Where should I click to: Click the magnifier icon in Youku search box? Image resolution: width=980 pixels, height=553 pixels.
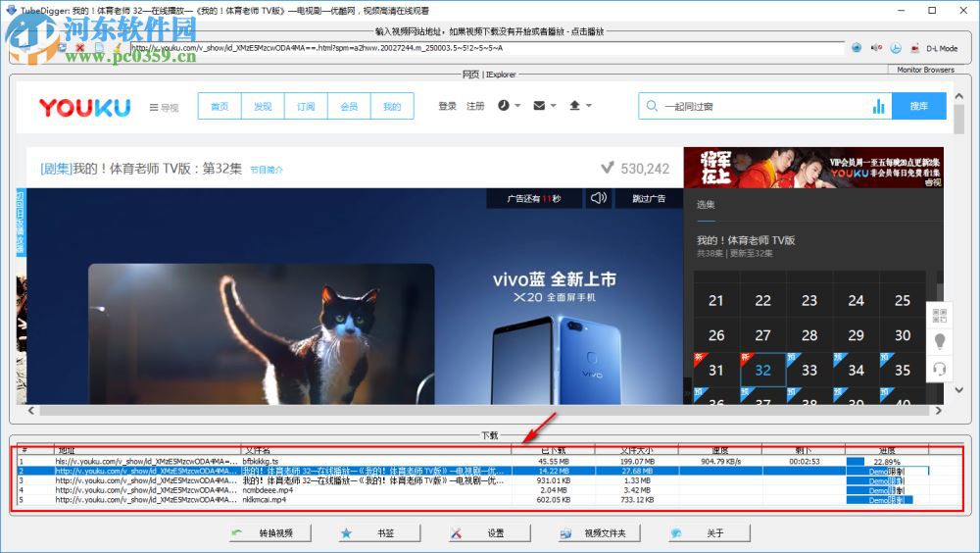[652, 106]
